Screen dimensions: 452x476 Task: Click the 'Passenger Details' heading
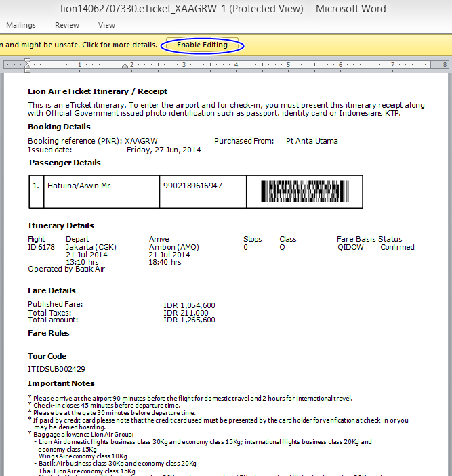coord(64,163)
